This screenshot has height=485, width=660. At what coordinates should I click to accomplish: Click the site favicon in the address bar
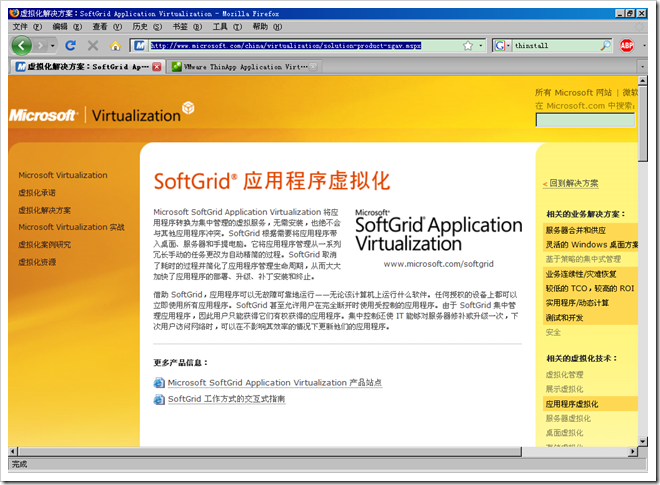coord(140,45)
